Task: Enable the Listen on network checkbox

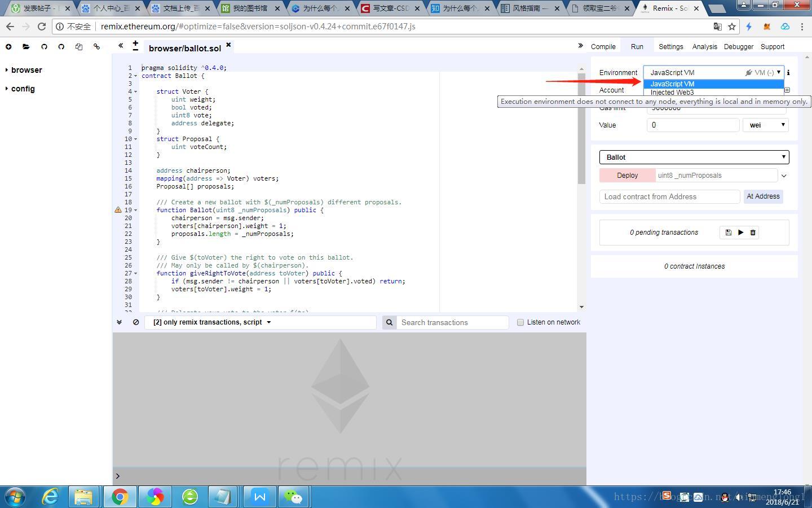Action: (x=520, y=322)
